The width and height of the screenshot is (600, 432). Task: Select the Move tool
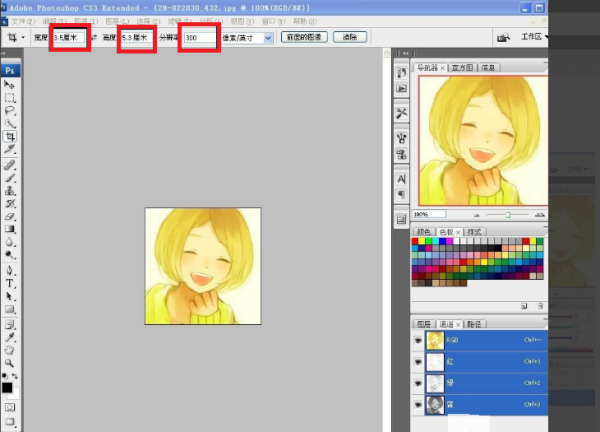tap(9, 84)
